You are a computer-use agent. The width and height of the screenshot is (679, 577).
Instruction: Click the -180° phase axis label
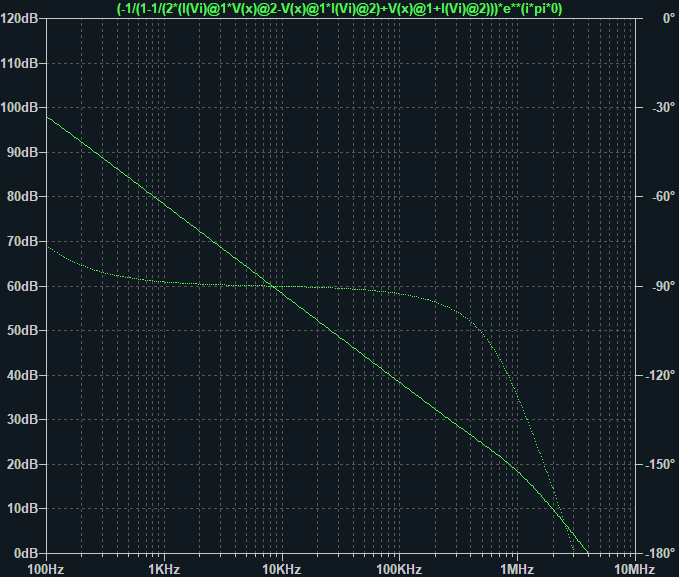660,553
